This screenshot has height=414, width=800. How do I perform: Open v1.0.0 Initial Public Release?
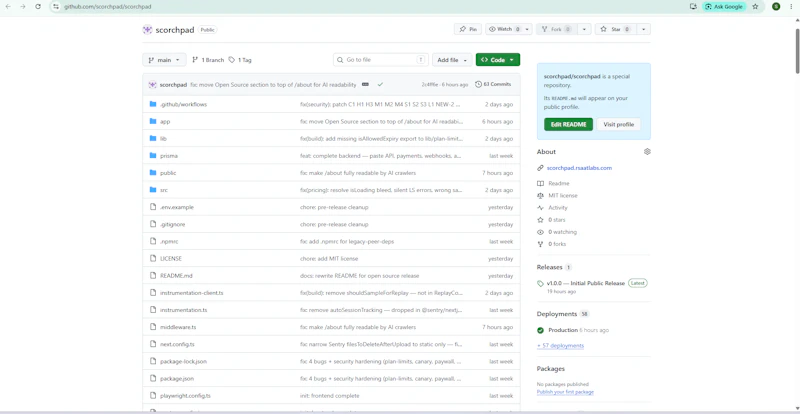[x=586, y=283]
